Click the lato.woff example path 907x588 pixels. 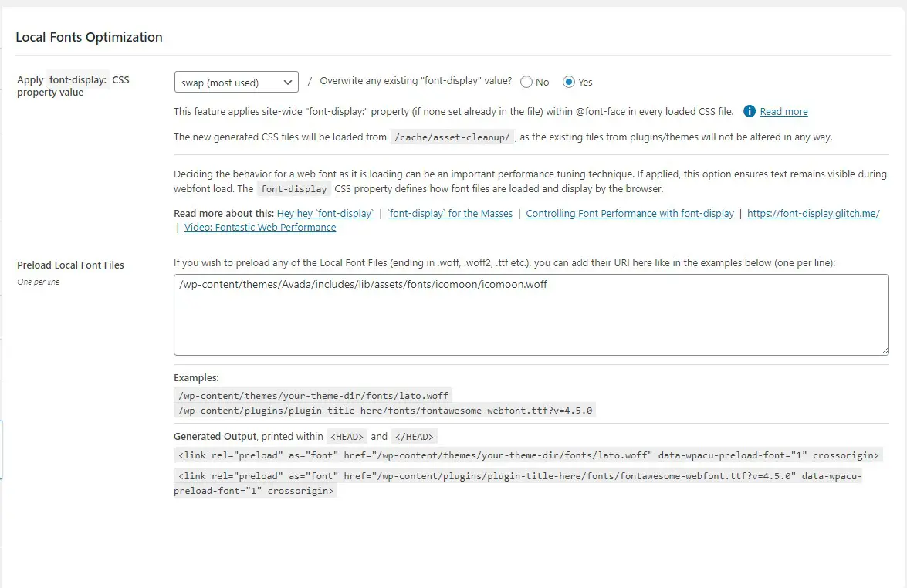(313, 396)
